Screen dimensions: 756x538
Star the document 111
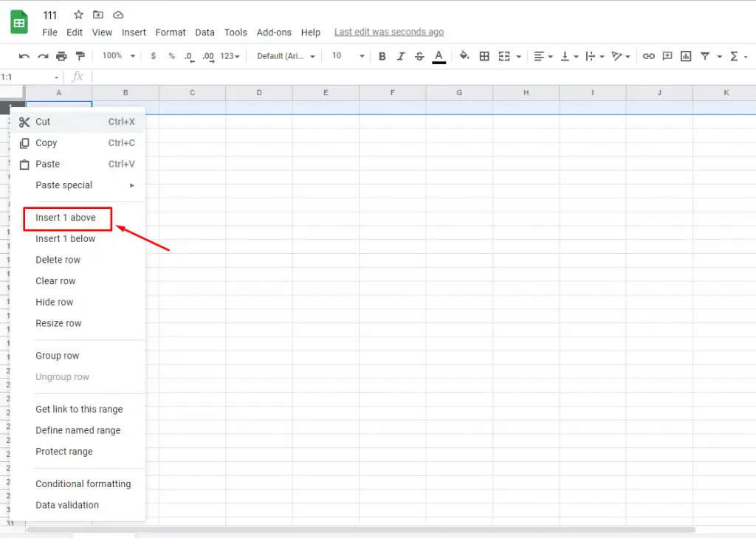pos(78,15)
